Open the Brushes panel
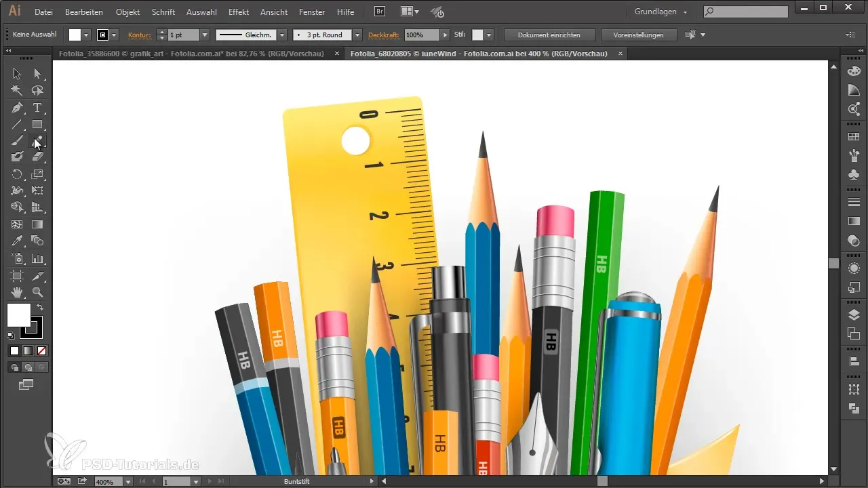This screenshot has width=868, height=488. point(854,156)
